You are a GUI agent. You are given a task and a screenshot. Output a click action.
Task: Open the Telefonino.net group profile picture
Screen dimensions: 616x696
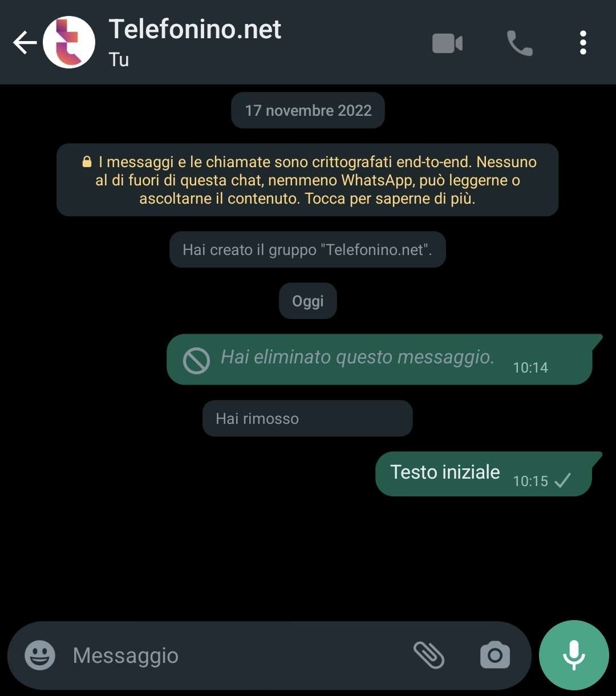[69, 42]
